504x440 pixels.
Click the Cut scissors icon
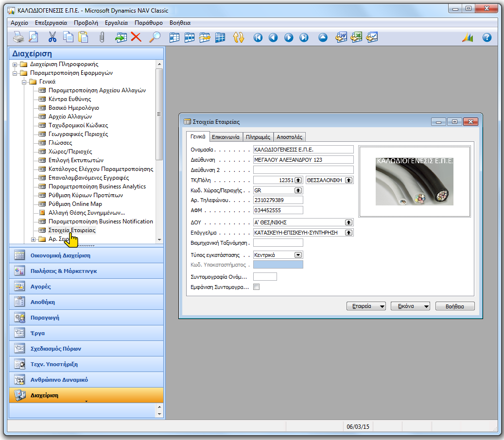(x=52, y=37)
